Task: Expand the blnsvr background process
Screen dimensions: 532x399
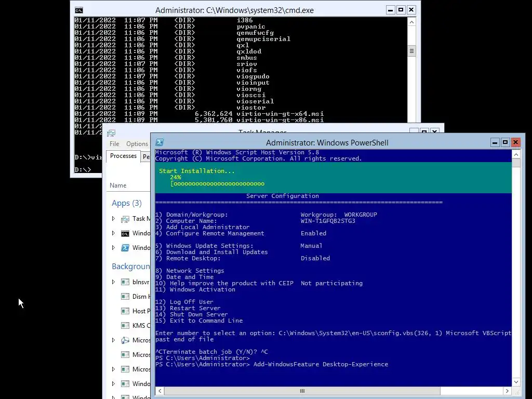Action: (113, 282)
